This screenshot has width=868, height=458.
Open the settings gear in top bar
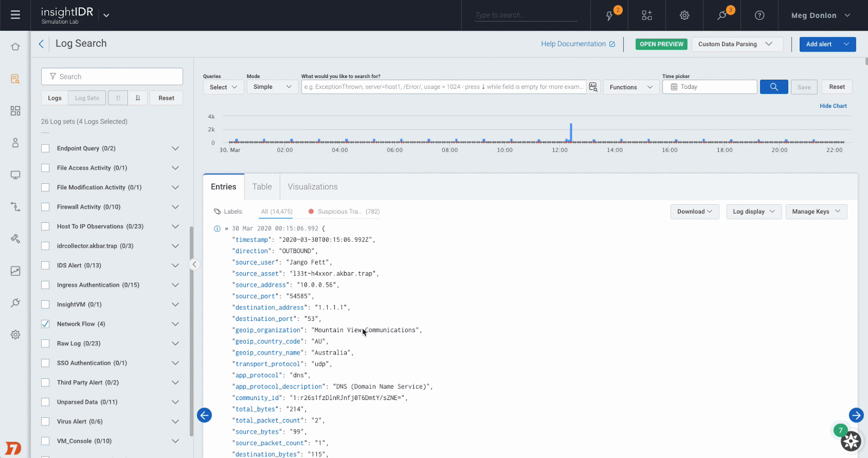pos(685,15)
